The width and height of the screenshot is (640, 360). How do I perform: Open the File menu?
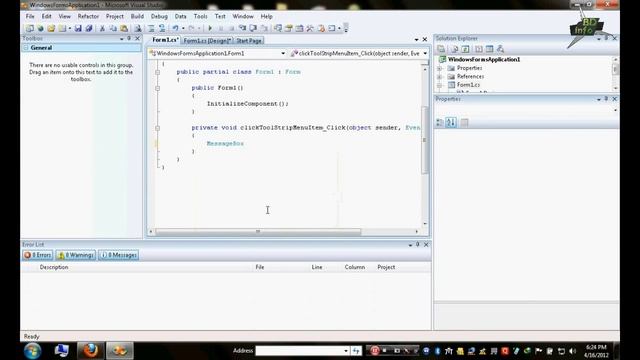pos(30,16)
